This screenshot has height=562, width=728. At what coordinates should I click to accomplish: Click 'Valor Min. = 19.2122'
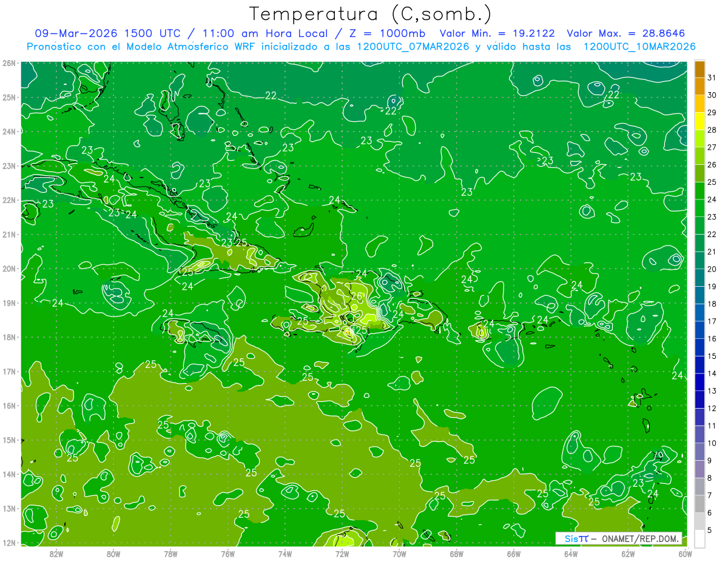pyautogui.click(x=498, y=33)
